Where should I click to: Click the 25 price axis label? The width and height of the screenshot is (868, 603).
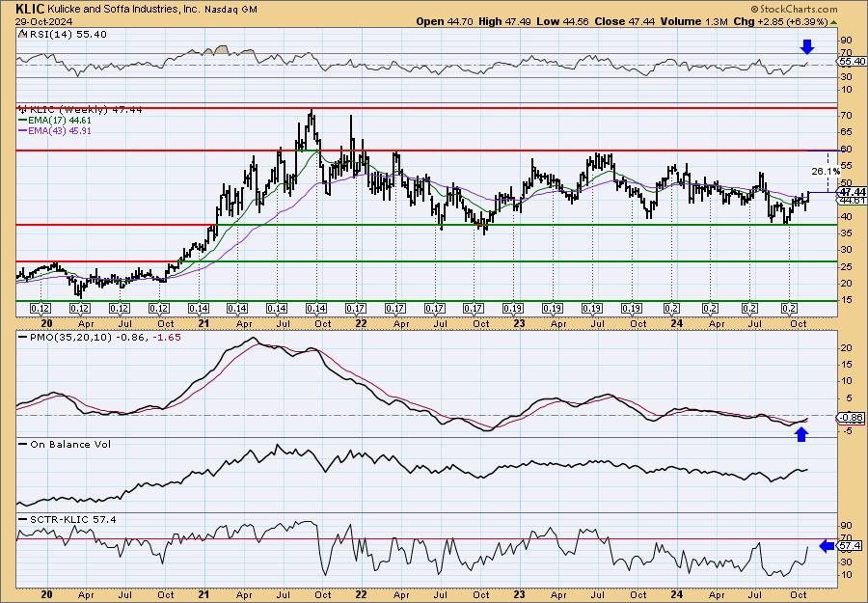click(x=847, y=267)
